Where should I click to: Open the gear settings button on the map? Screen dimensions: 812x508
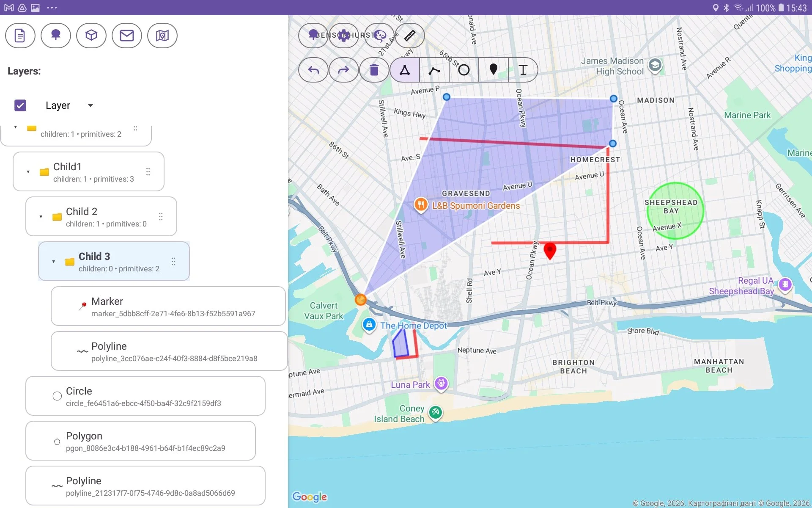(x=344, y=36)
